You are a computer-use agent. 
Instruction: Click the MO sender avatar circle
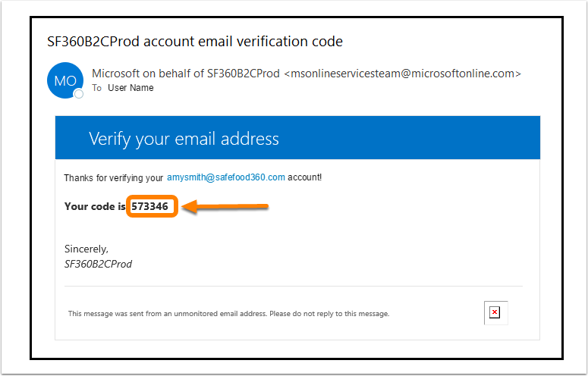[x=64, y=80]
